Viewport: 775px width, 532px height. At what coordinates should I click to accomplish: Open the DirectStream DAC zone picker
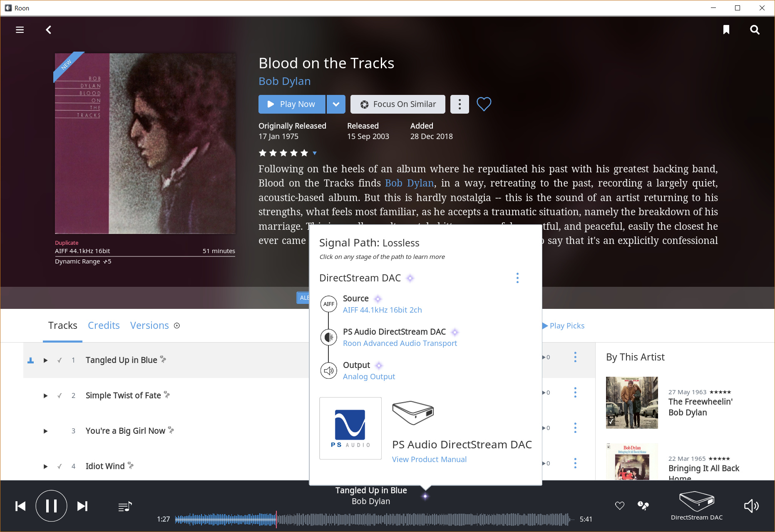pyautogui.click(x=697, y=506)
